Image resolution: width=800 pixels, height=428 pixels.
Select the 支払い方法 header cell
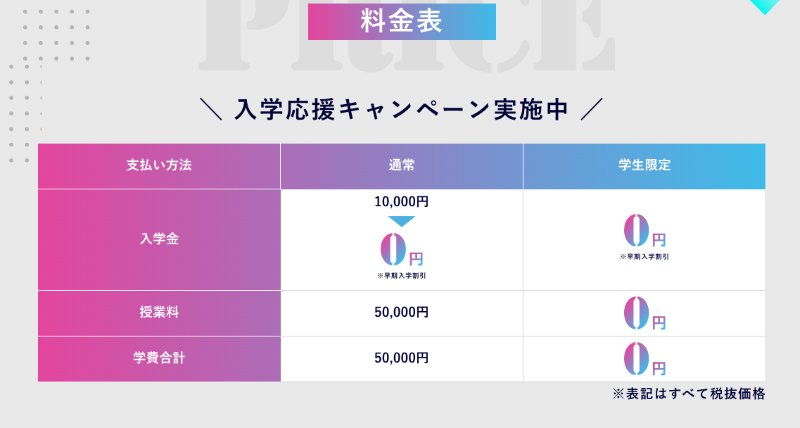[159, 165]
